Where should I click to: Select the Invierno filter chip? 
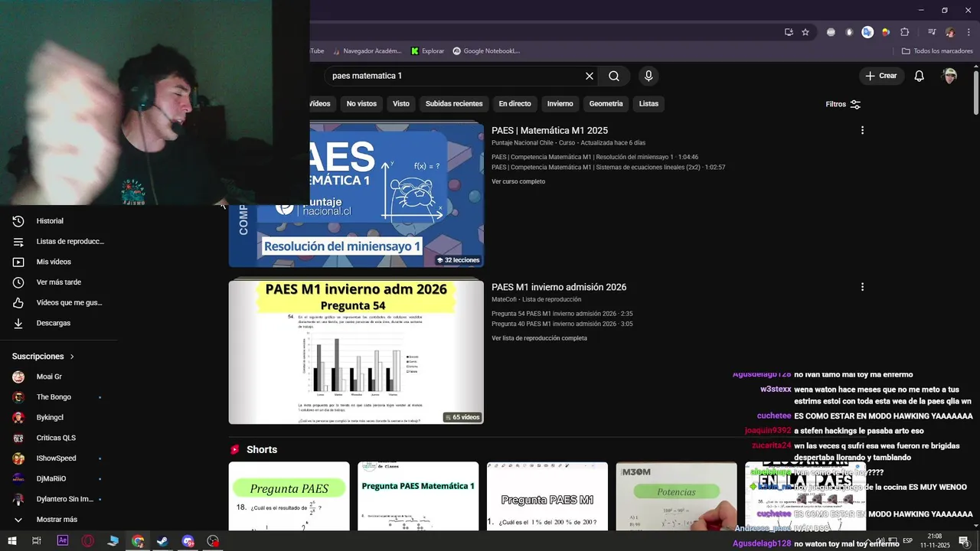pyautogui.click(x=560, y=103)
